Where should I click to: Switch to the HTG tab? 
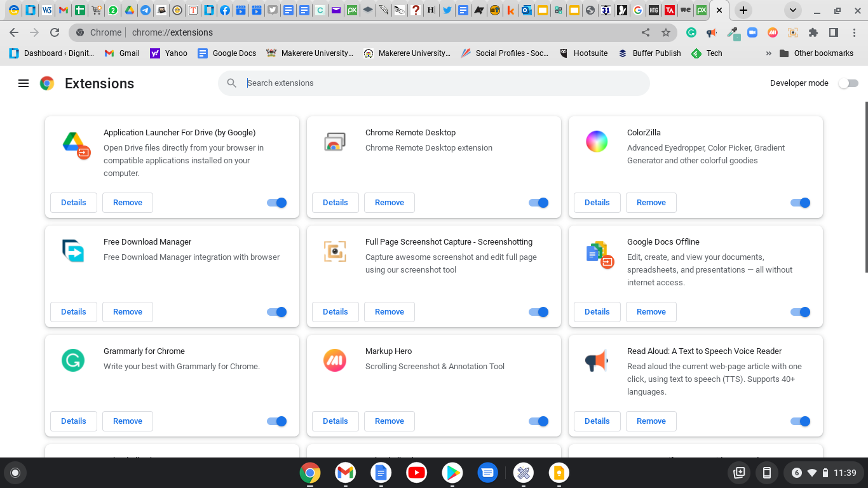pos(653,10)
